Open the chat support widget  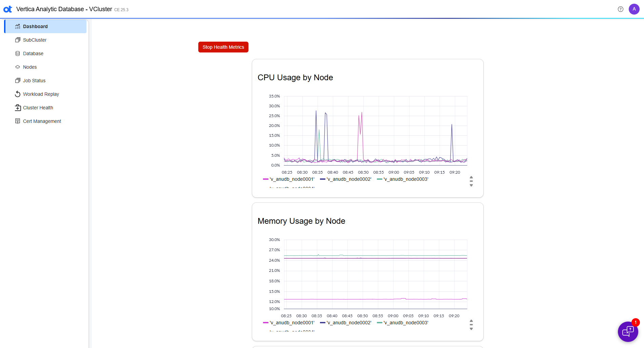[x=628, y=331]
